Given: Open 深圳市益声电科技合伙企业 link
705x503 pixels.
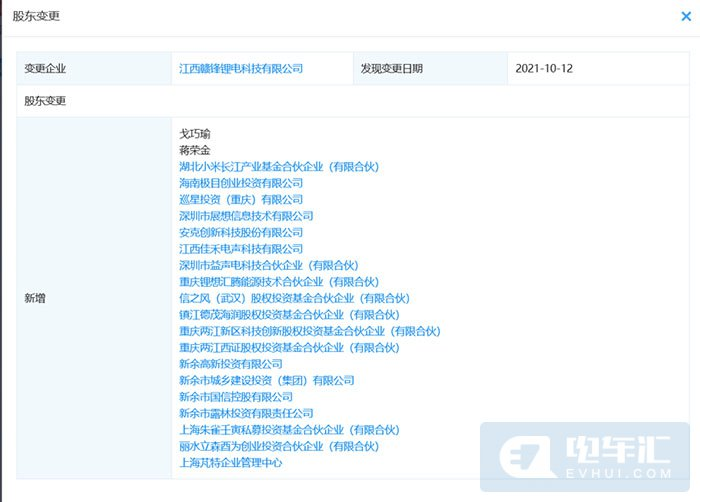Looking at the screenshot, I should (x=268, y=266).
